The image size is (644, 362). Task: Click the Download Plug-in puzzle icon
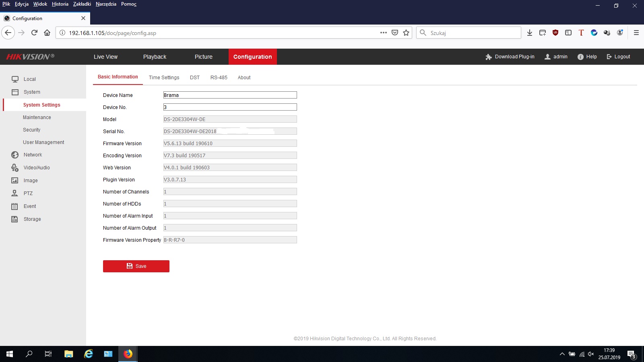pyautogui.click(x=489, y=57)
